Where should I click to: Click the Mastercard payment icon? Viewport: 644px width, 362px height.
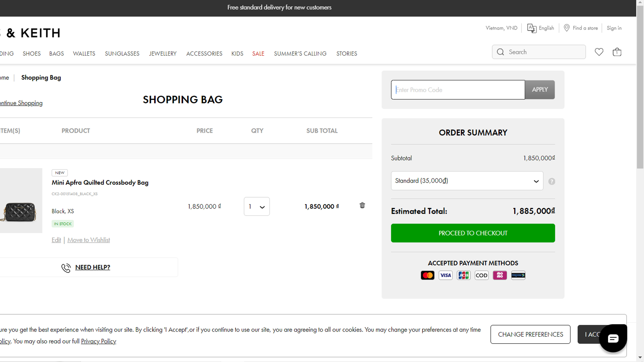(427, 275)
